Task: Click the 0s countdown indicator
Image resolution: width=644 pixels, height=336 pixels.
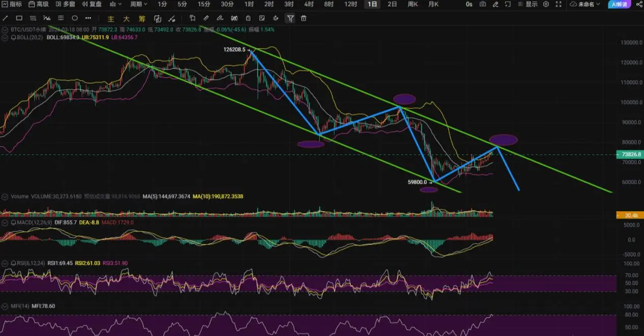Action: (x=469, y=4)
